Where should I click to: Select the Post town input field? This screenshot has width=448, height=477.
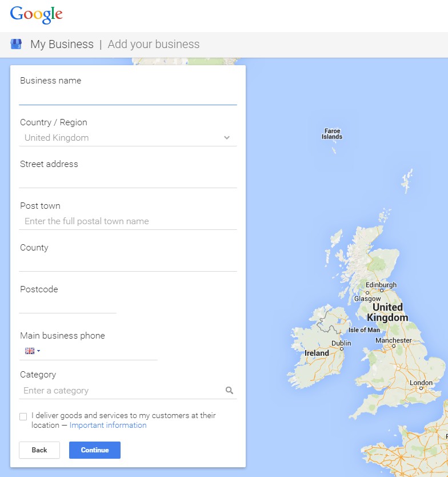pyautogui.click(x=128, y=221)
